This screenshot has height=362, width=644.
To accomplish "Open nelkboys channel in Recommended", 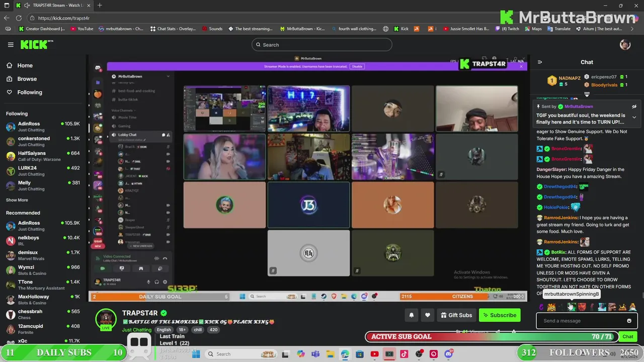I will click(x=43, y=240).
